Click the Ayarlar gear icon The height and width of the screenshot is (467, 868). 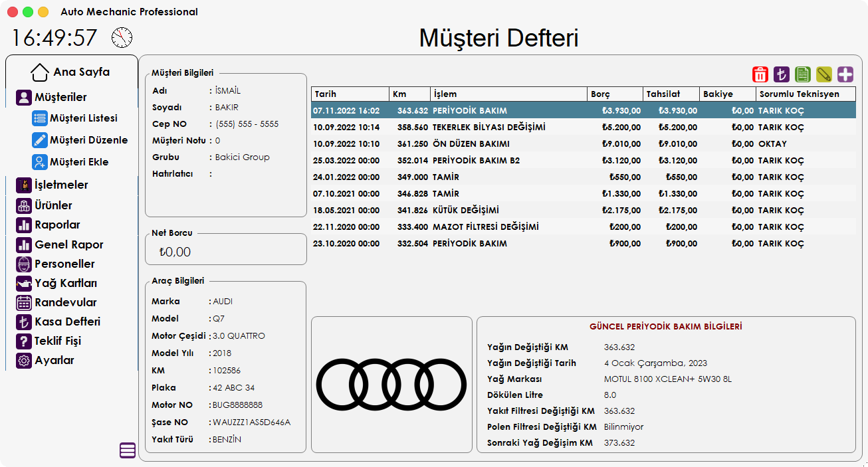click(x=24, y=360)
